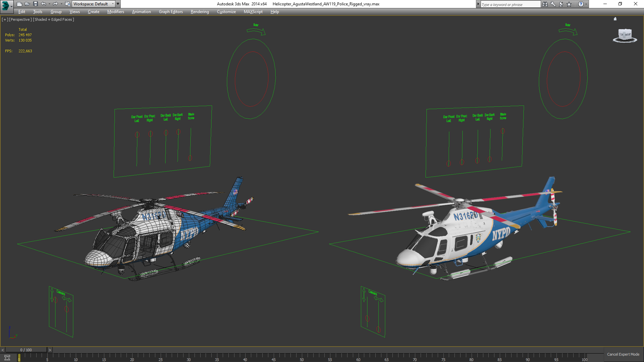Open the Create menu
The height and width of the screenshot is (362, 644).
pos(94,12)
